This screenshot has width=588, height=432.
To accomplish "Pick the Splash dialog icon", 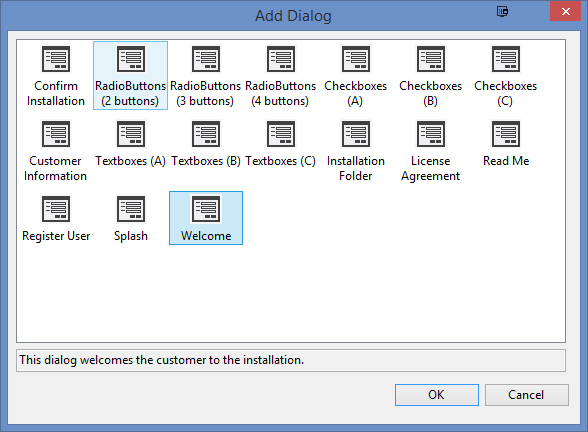I will [131, 209].
